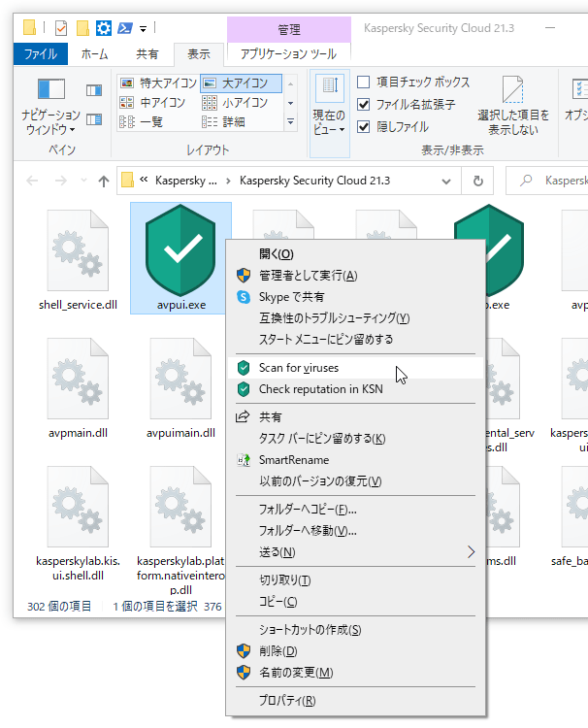Viewport: 588px width, 728px height.
Task: Select the avpui.exe shield file icon
Action: 180,250
